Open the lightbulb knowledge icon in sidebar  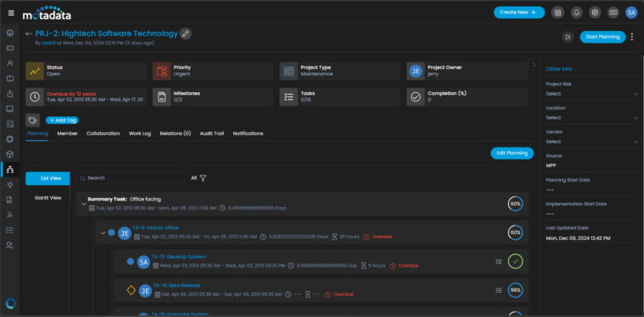click(10, 184)
